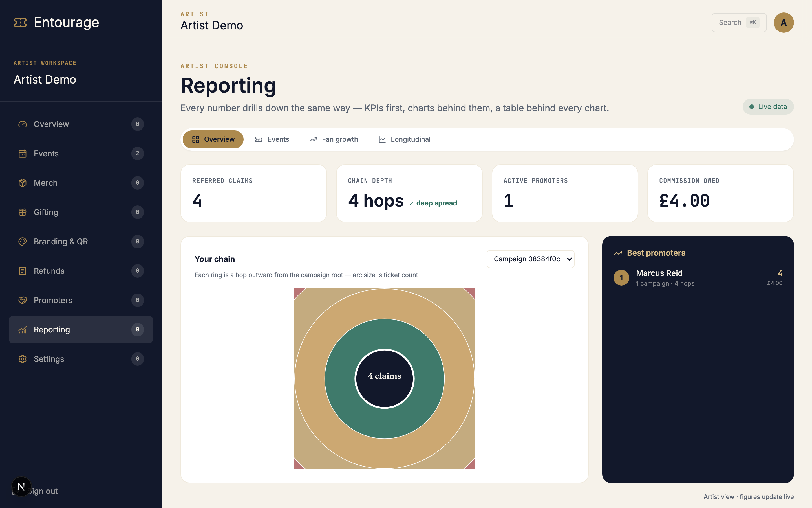Click the 'Your chain' heading
This screenshot has width=812, height=508.
tap(215, 259)
